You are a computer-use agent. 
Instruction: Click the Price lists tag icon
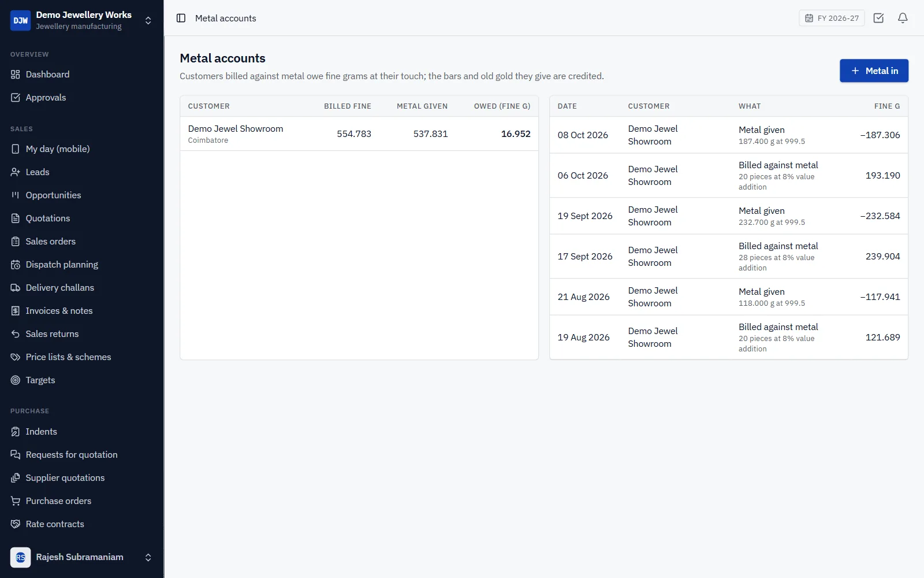coord(16,357)
